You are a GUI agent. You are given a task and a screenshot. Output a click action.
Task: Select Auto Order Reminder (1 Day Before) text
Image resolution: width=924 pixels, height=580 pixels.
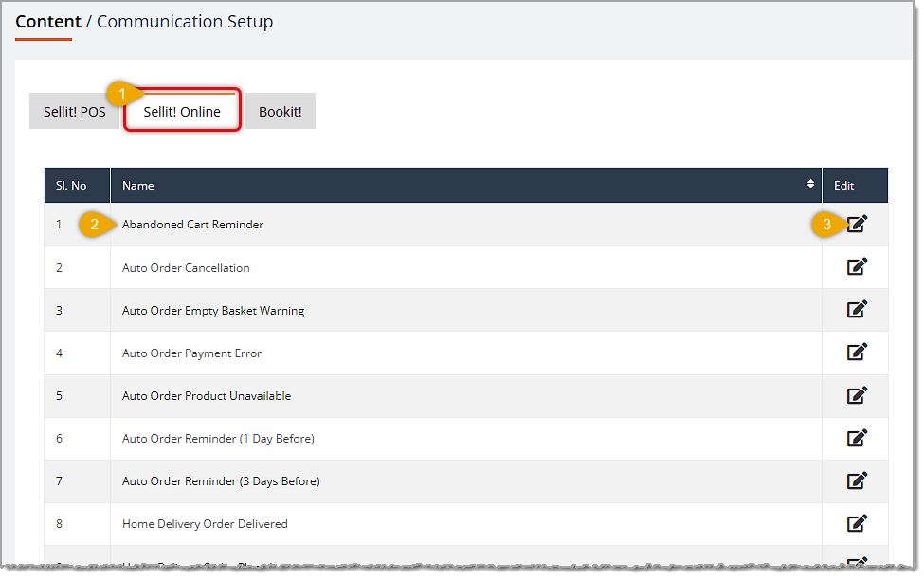pyautogui.click(x=218, y=439)
